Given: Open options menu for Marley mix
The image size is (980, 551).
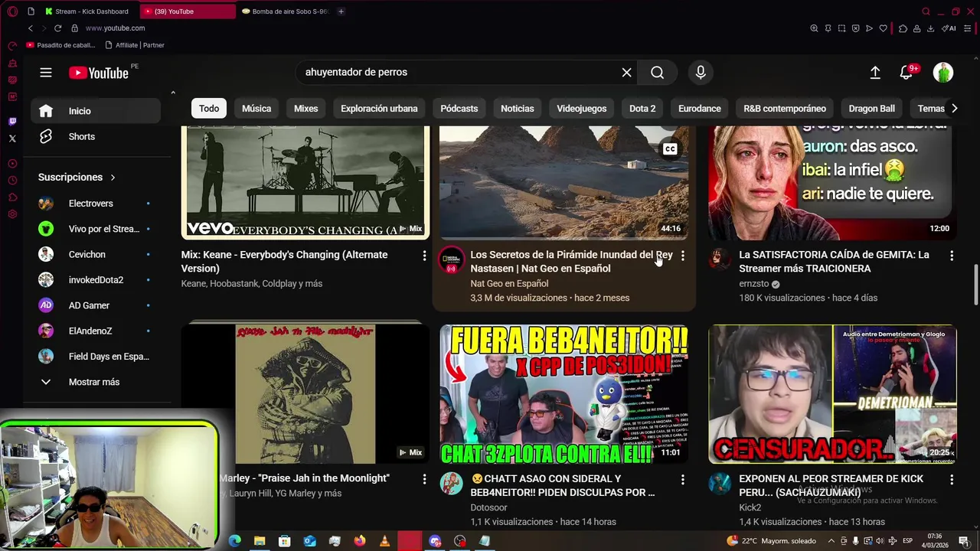Looking at the screenshot, I should point(424,479).
